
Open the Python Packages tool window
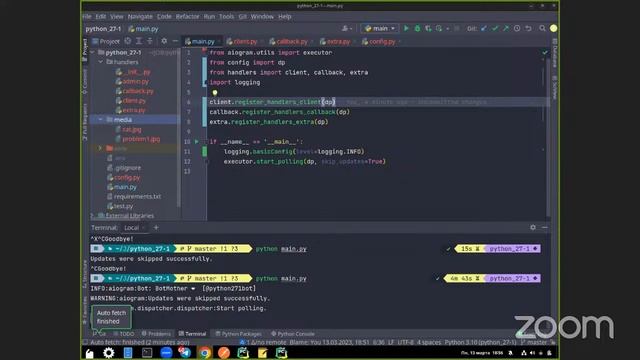point(238,333)
